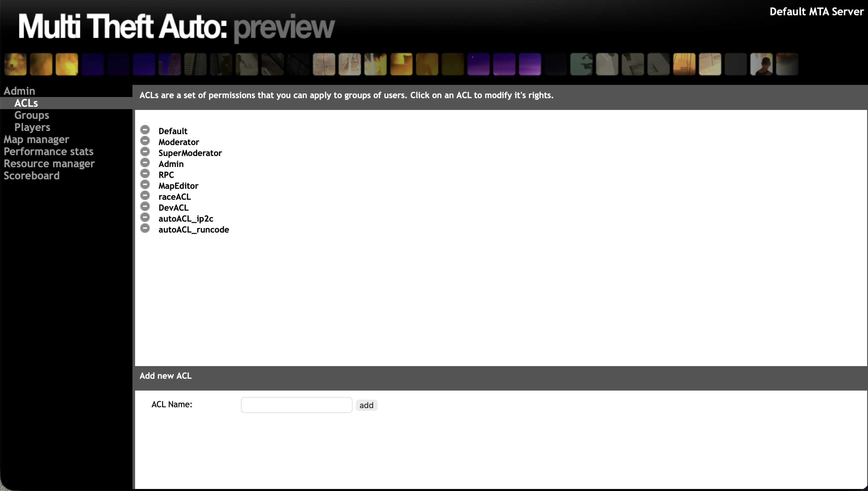
Task: Open the Scoreboard page
Action: [31, 176]
